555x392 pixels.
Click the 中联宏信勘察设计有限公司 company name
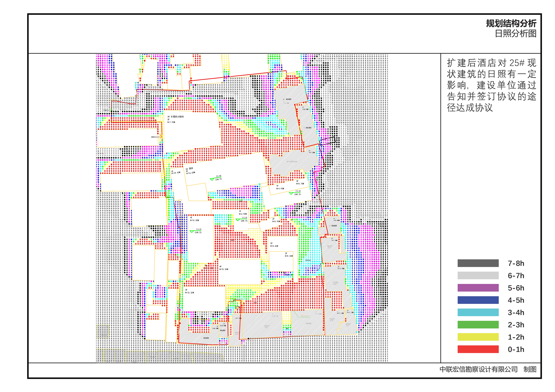point(478,369)
